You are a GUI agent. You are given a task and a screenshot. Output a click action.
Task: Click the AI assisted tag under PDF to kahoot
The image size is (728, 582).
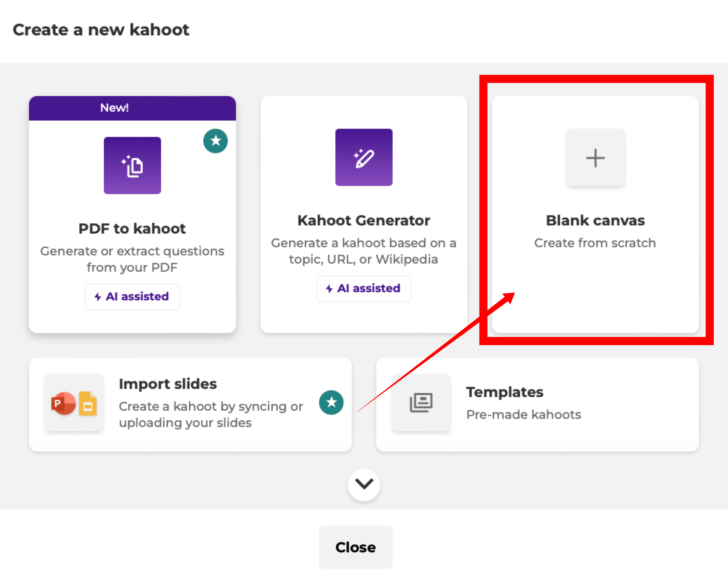[132, 297]
